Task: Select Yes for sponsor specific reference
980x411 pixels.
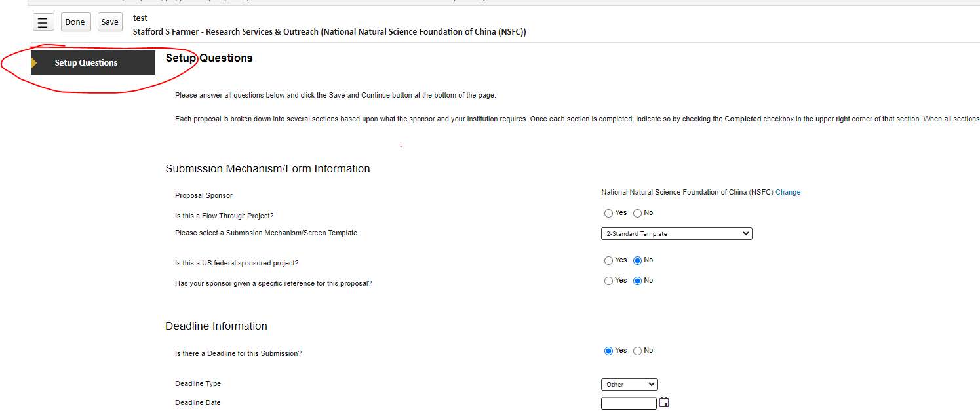Action: coord(608,281)
